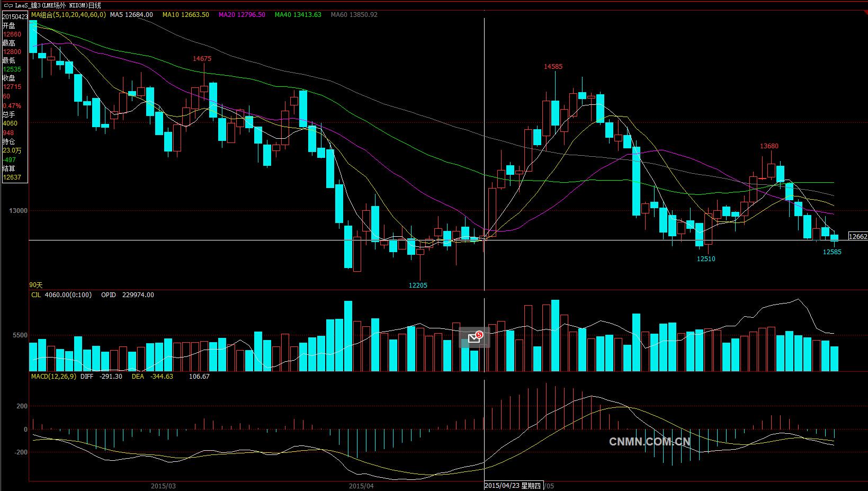Select the yellow MA10 legend label

[185, 15]
